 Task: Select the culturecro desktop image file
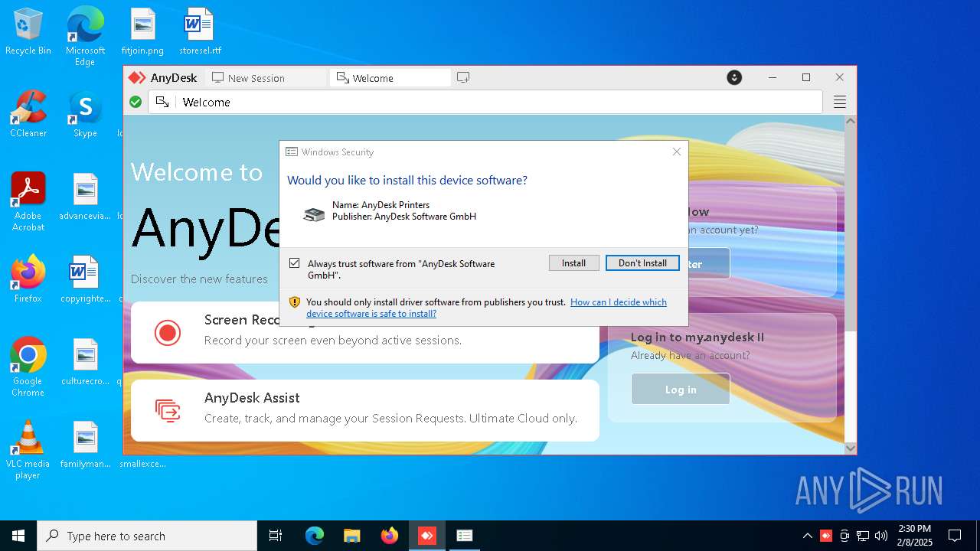(85, 362)
